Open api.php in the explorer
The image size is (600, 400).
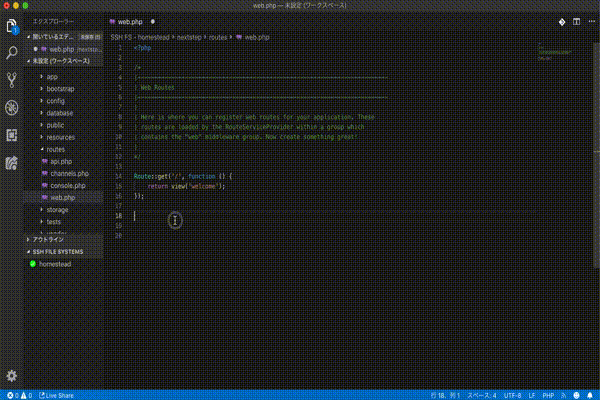pyautogui.click(x=61, y=161)
